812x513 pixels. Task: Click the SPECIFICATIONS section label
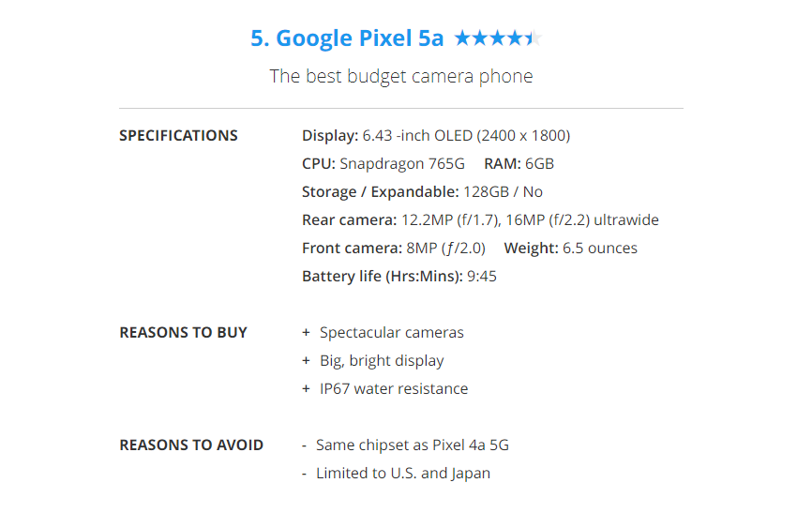178,136
